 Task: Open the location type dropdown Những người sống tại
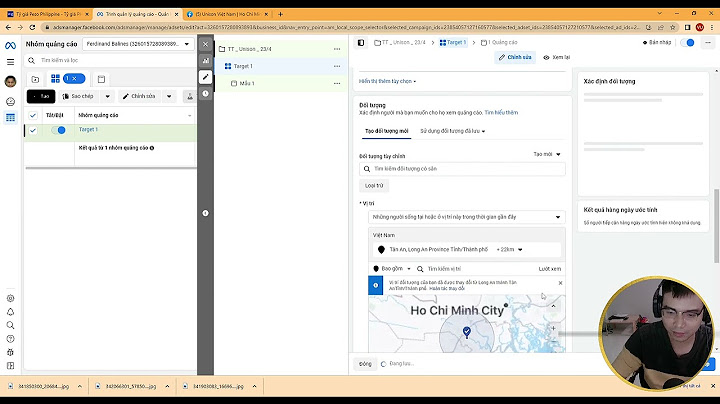[467, 217]
